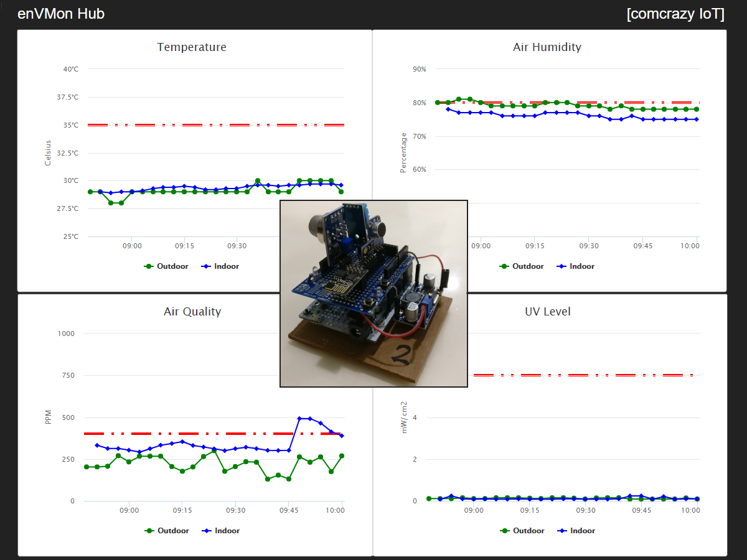Toggle Indoor series in Temperature legend

[x=221, y=266]
